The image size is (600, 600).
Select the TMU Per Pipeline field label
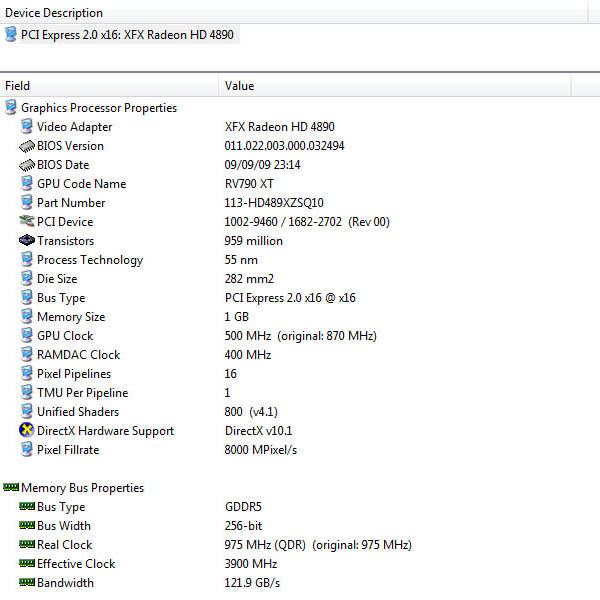pyautogui.click(x=83, y=393)
